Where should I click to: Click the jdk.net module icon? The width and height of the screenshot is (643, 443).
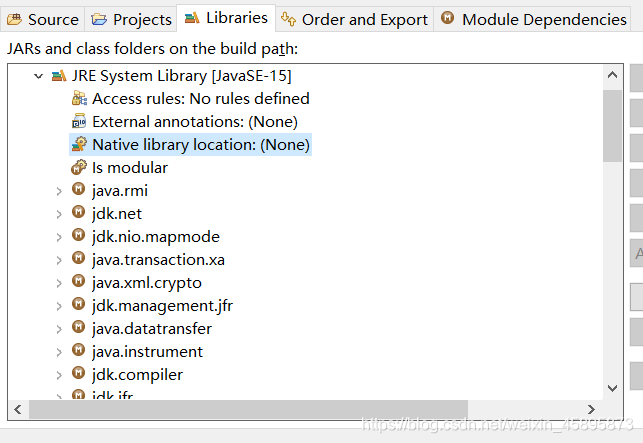pos(78,212)
